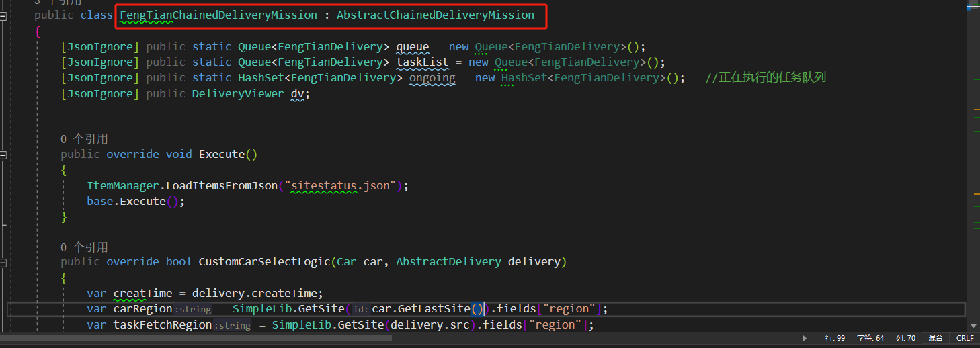The width and height of the screenshot is (980, 348).
Task: Click the 行: 99 line indicator
Action: pyautogui.click(x=835, y=338)
